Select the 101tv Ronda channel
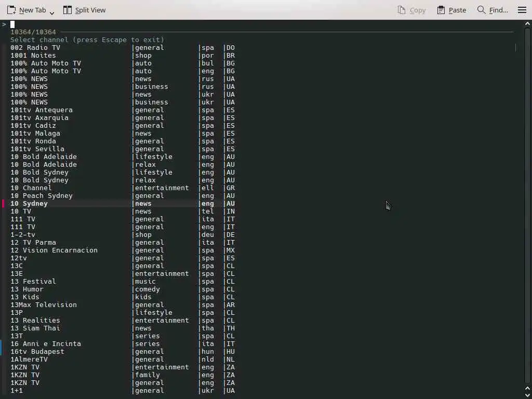532x399 pixels. 123,141
